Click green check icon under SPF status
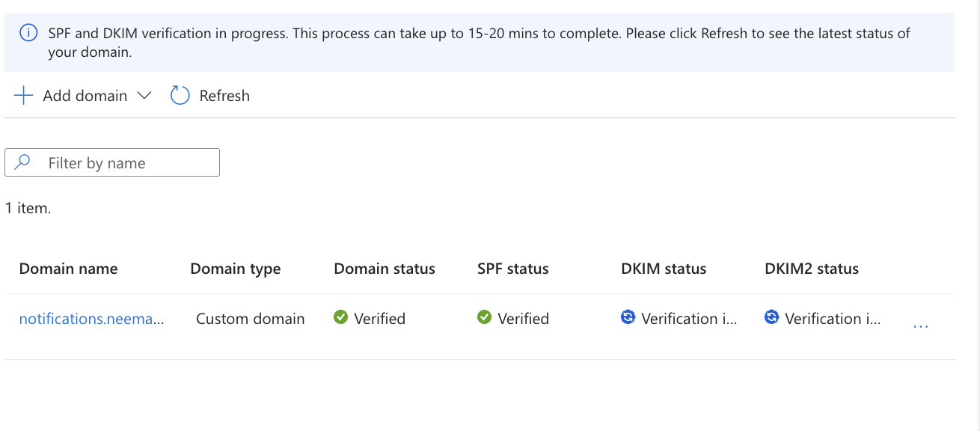 (484, 317)
